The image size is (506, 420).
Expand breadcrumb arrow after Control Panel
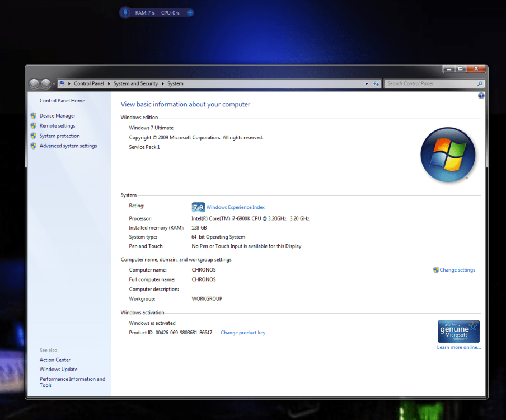109,83
